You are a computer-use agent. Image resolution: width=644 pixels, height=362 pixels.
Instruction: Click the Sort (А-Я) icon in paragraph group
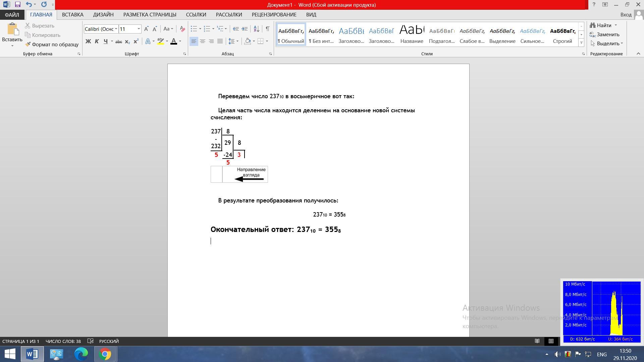[x=256, y=29]
